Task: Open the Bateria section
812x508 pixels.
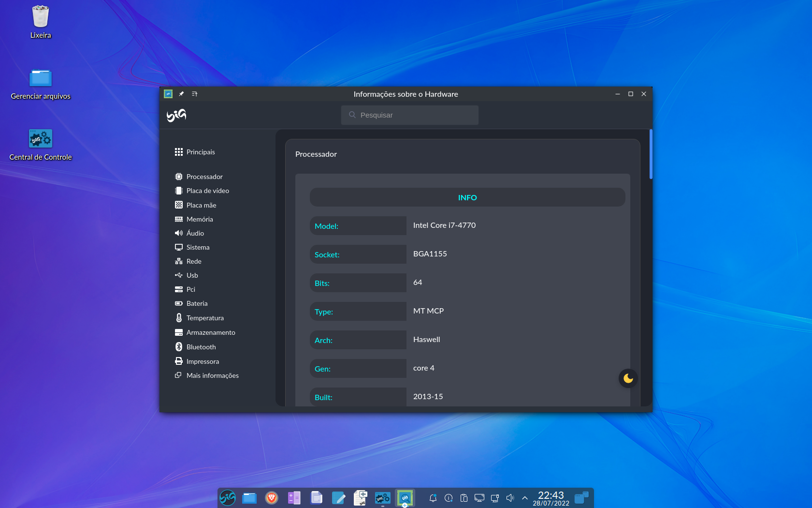Action: coord(191,303)
